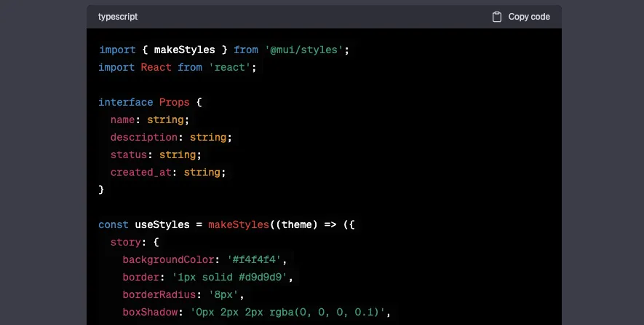This screenshot has height=325, width=644.
Task: Click the useStyles variable name
Action: click(162, 224)
